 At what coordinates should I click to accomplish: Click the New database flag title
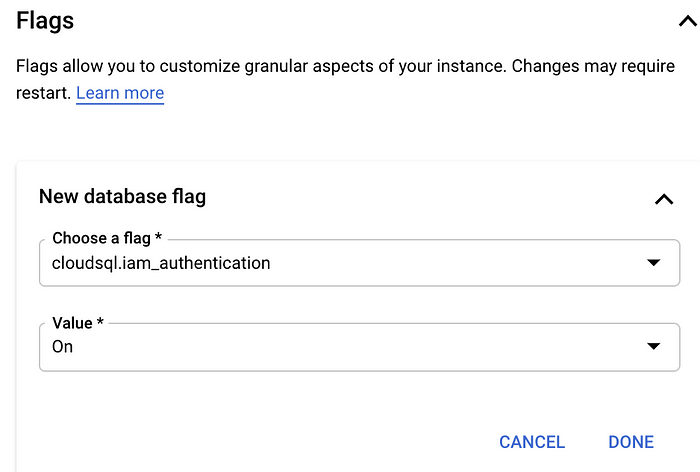click(122, 196)
